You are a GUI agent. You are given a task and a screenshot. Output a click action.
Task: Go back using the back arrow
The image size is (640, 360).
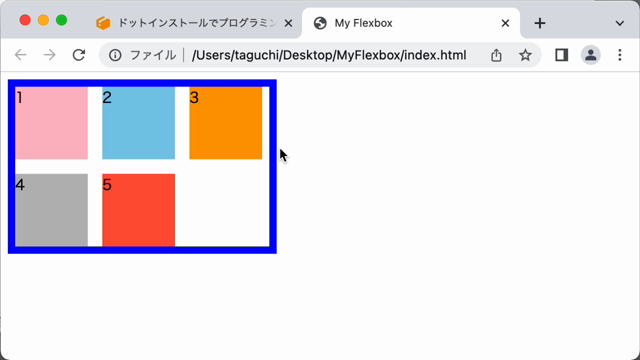click(20, 55)
